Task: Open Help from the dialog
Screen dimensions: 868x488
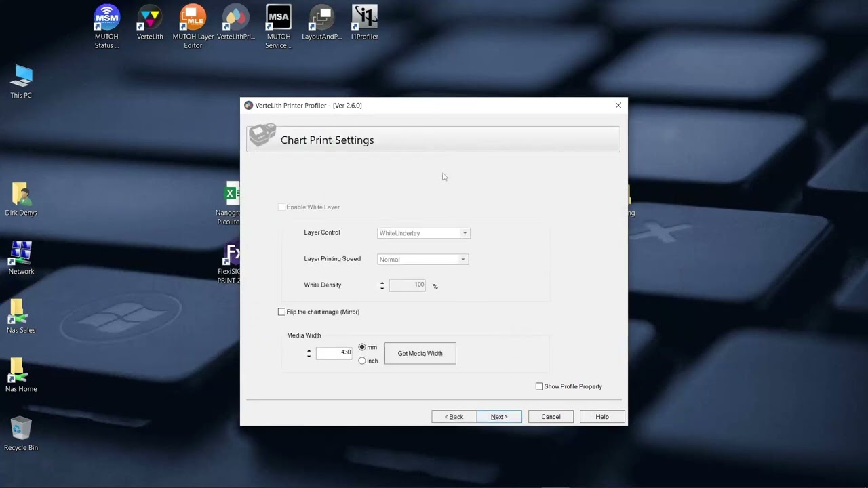Action: (602, 417)
